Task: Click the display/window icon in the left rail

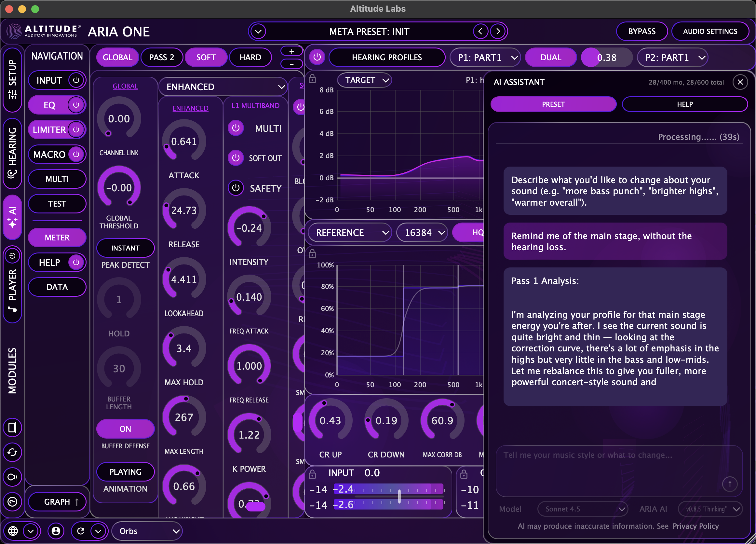Action: pos(12,428)
